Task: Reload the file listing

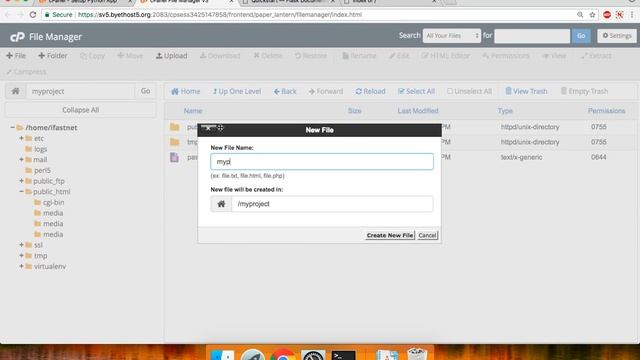Action: 370,91
